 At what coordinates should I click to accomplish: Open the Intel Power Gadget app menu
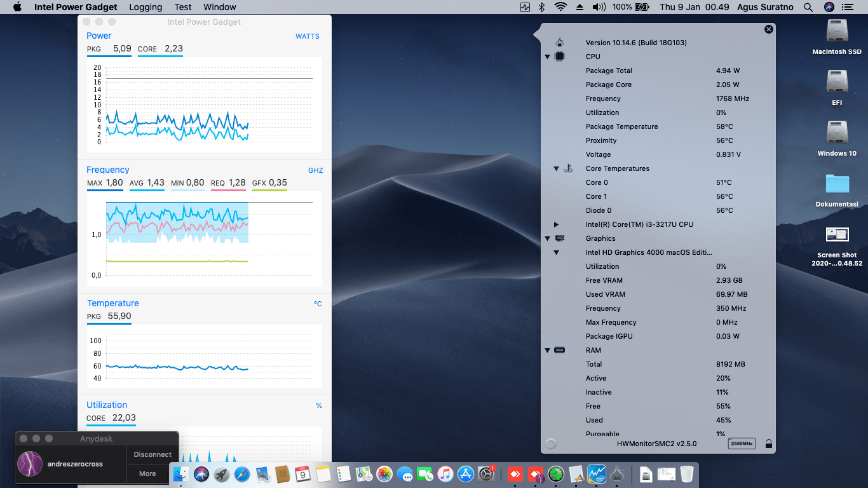76,7
